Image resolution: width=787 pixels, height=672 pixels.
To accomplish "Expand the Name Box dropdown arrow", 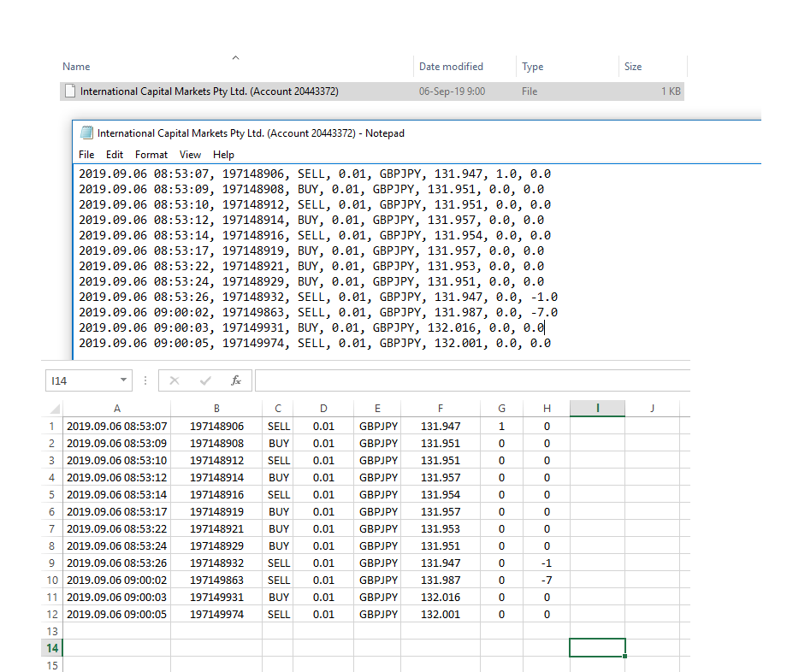I will 123,380.
